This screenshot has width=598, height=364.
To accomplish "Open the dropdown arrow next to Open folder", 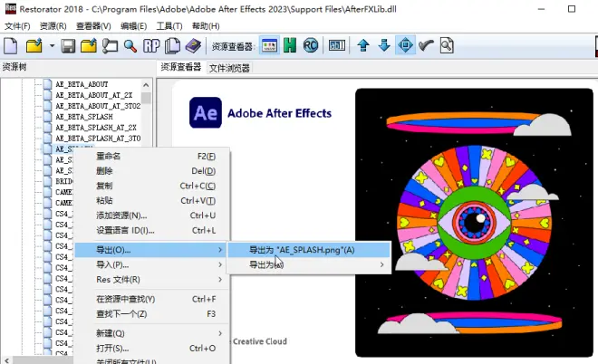I will 52,46.
